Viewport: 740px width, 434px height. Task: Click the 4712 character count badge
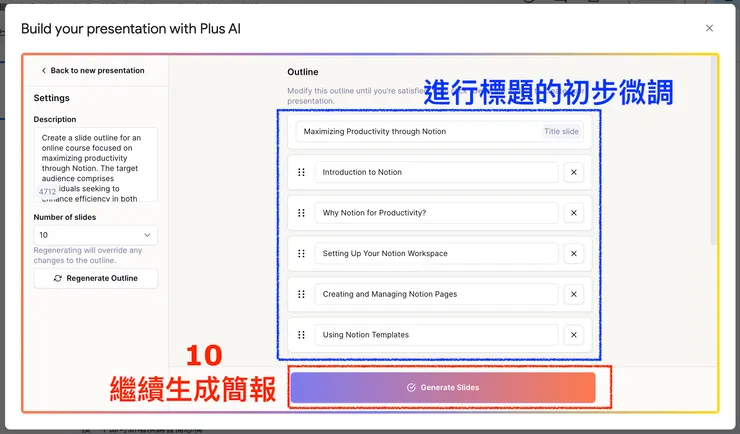coord(47,192)
